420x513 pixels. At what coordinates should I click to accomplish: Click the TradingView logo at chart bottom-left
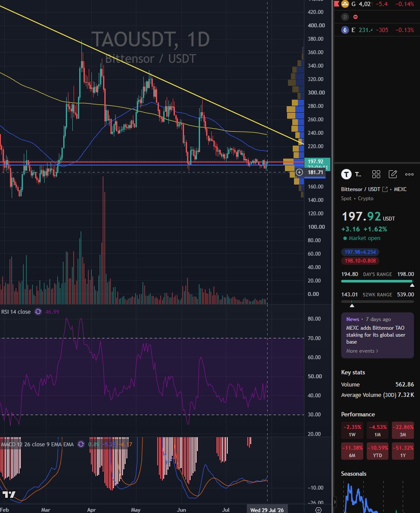point(9,494)
